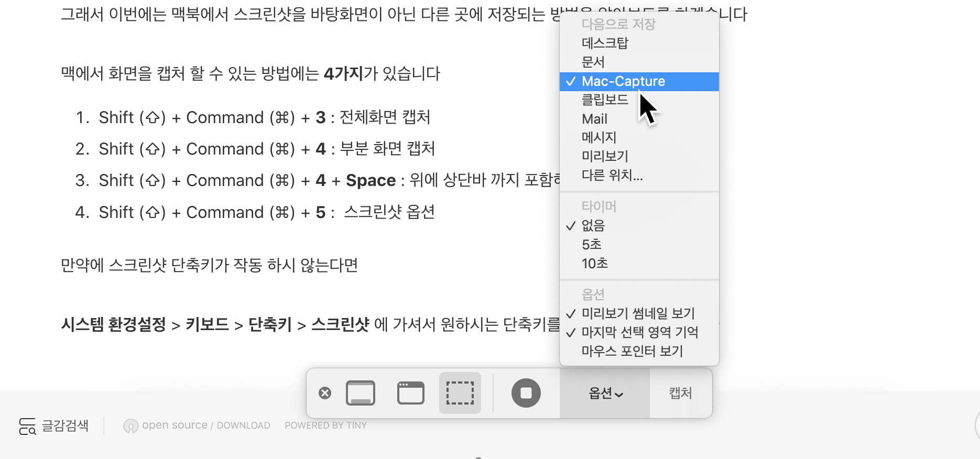Click the text 부분 화면 캡처 in list item 2
This screenshot has width=980, height=459.
pos(387,149)
